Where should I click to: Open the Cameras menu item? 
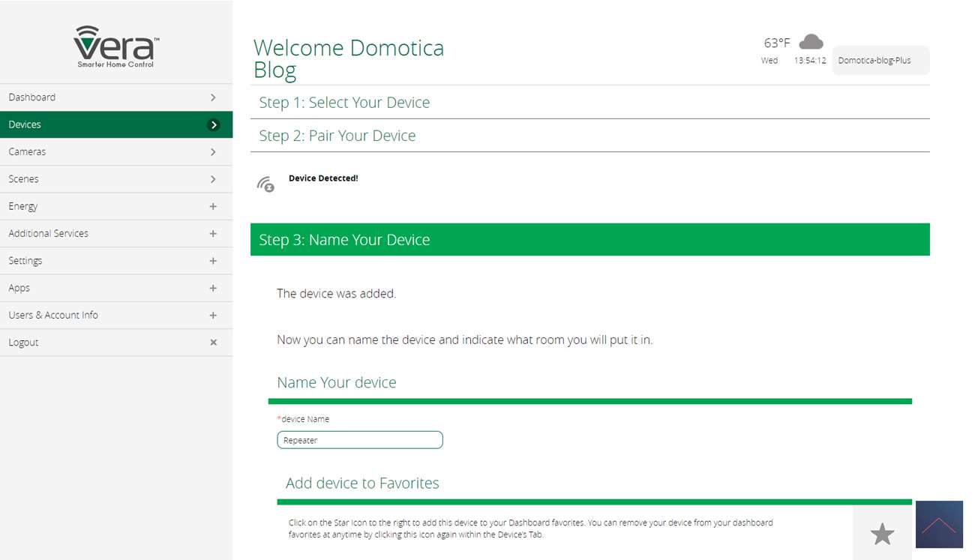pos(28,152)
